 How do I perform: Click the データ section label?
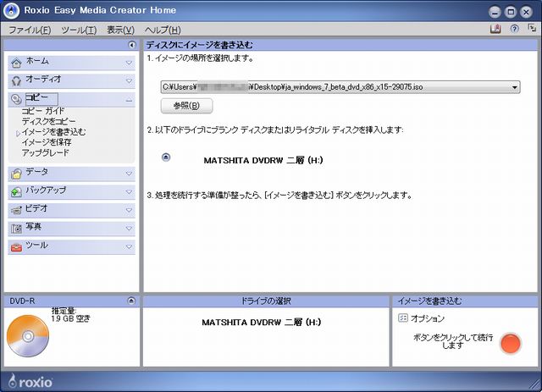click(37, 172)
